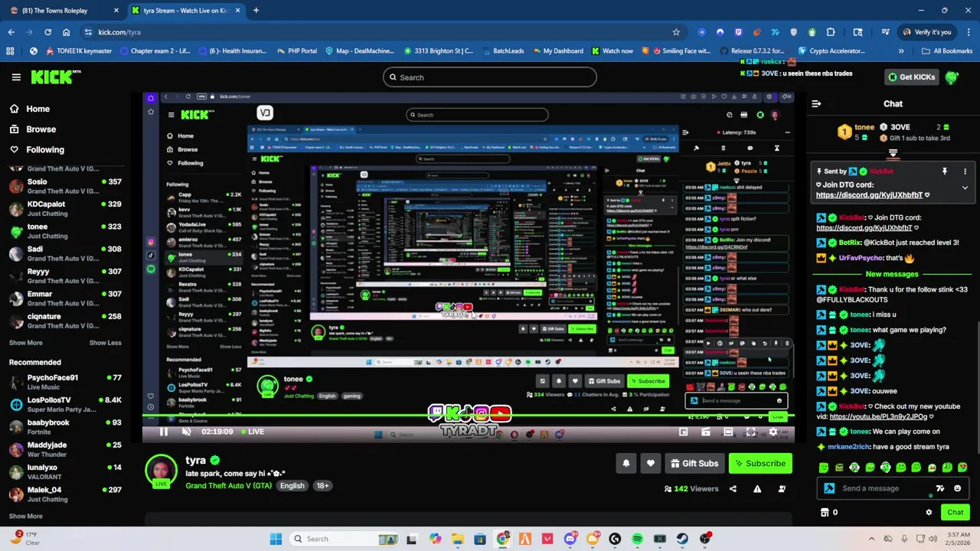Open mini player mode icon

coord(683,432)
